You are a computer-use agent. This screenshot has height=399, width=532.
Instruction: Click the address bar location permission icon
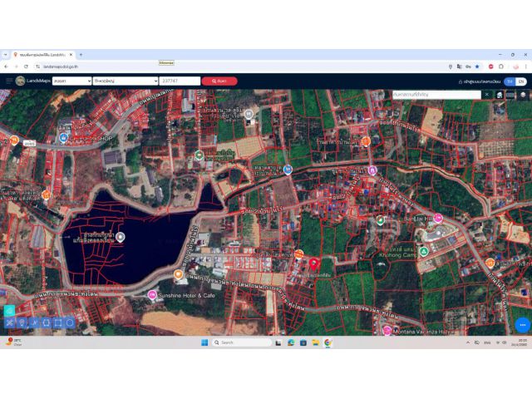tap(451, 66)
